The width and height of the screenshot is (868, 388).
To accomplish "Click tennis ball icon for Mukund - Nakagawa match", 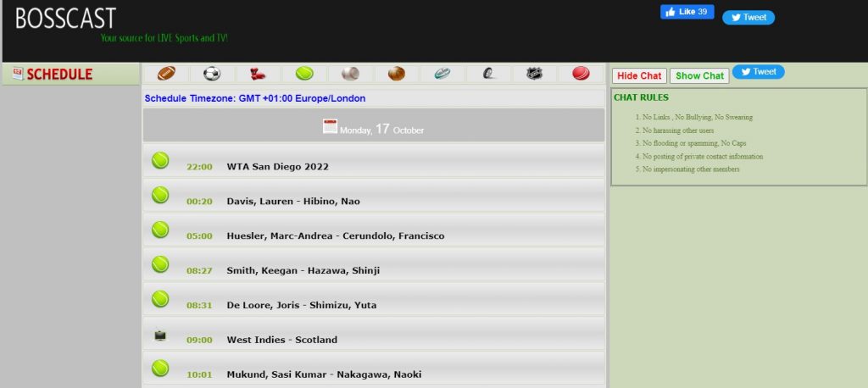I will click(160, 368).
